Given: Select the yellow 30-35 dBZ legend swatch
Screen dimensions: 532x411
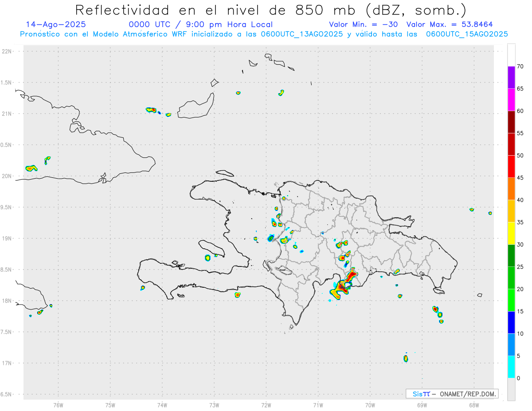Looking at the screenshot, I should click(x=511, y=233).
